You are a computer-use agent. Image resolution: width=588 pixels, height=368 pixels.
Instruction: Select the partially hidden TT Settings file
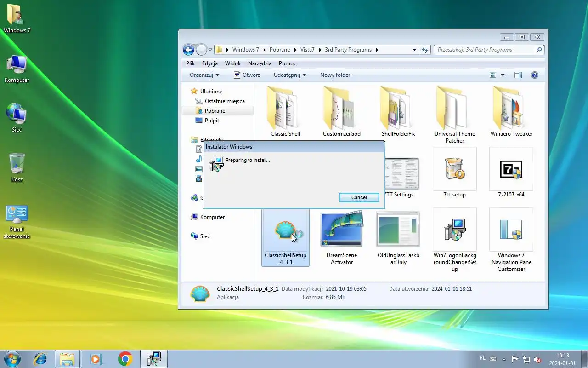pos(402,177)
